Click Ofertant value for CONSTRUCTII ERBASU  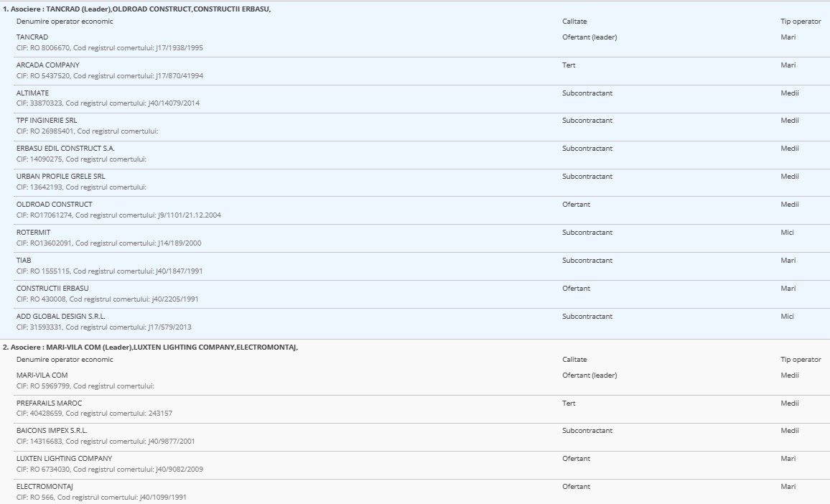tap(577, 289)
